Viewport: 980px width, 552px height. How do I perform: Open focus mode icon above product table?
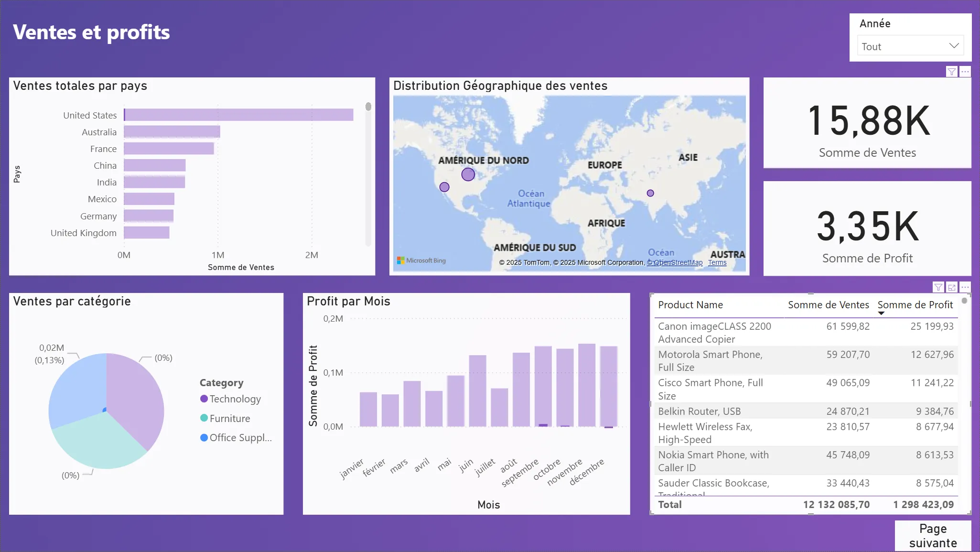[952, 287]
